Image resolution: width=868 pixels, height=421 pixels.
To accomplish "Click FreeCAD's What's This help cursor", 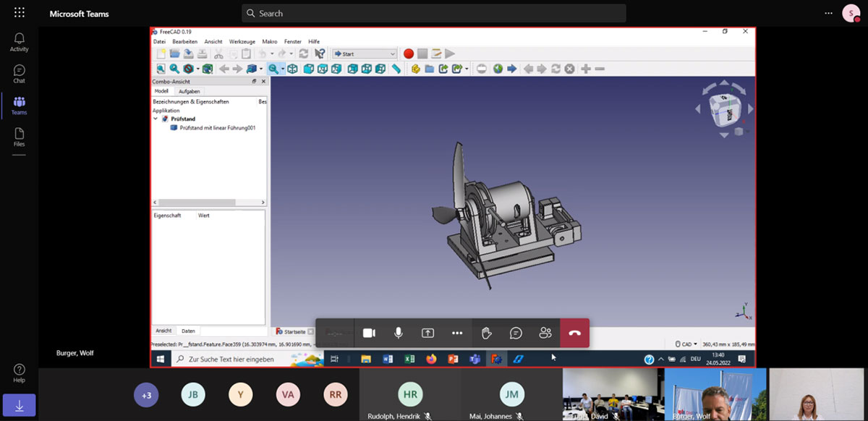I will pos(319,54).
